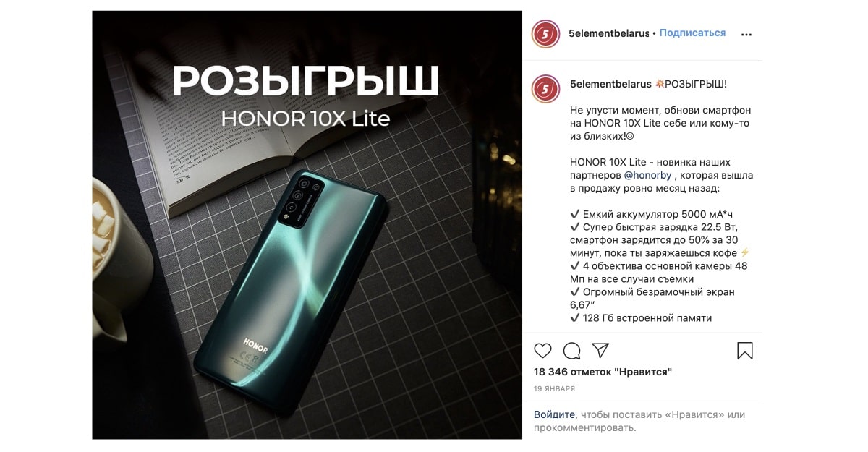Open the three-dot more options menu
This screenshot has width=868, height=452.
point(747,34)
